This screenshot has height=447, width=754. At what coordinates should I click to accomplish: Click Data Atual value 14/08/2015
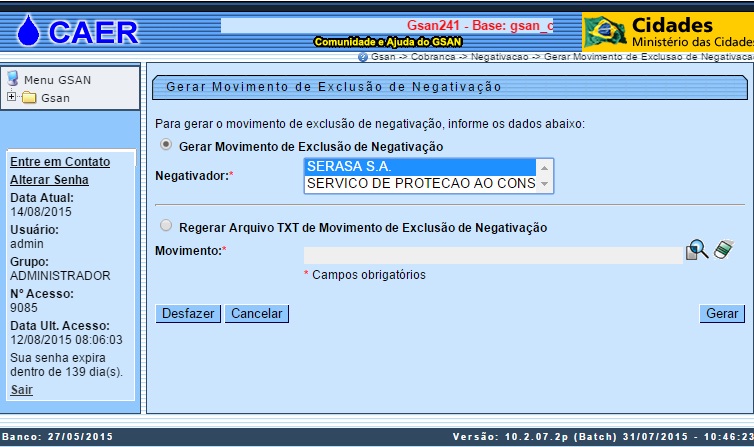[x=41, y=211]
